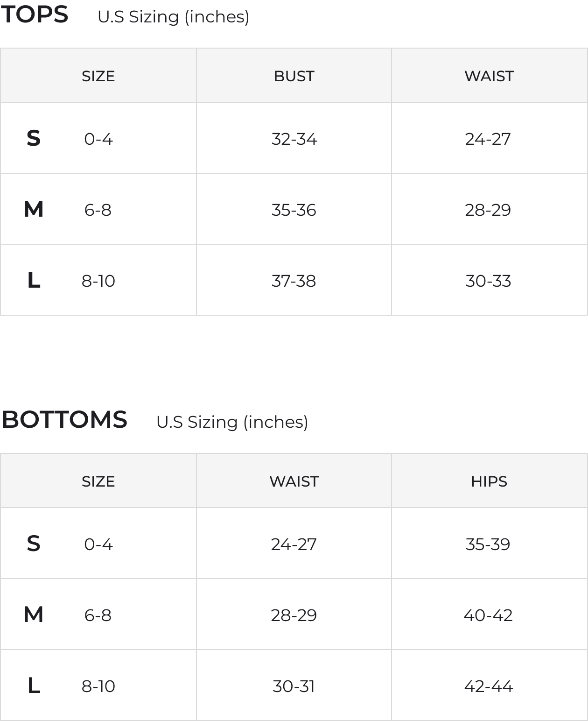
Task: Click the bold M label in Bottoms table
Action: click(x=34, y=615)
